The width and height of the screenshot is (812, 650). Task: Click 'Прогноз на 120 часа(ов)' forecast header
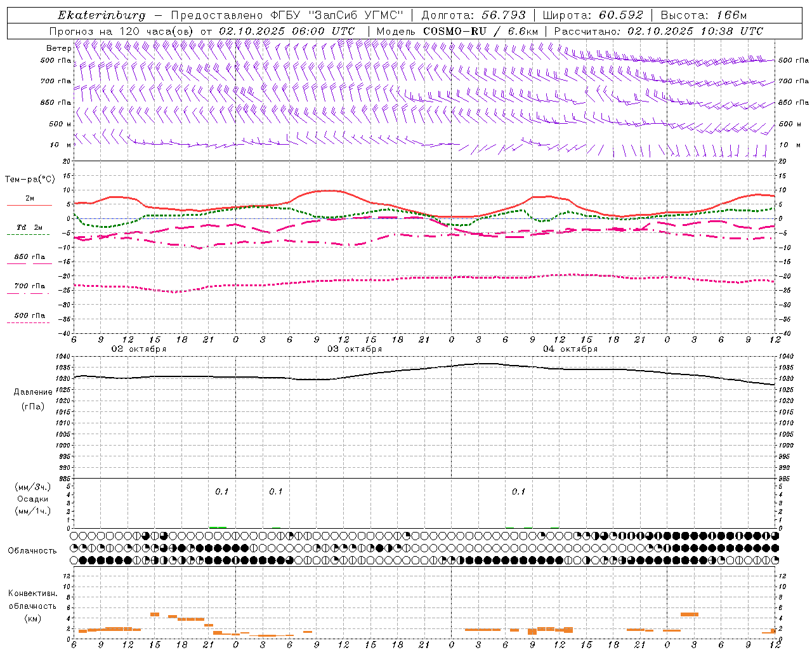(122, 31)
